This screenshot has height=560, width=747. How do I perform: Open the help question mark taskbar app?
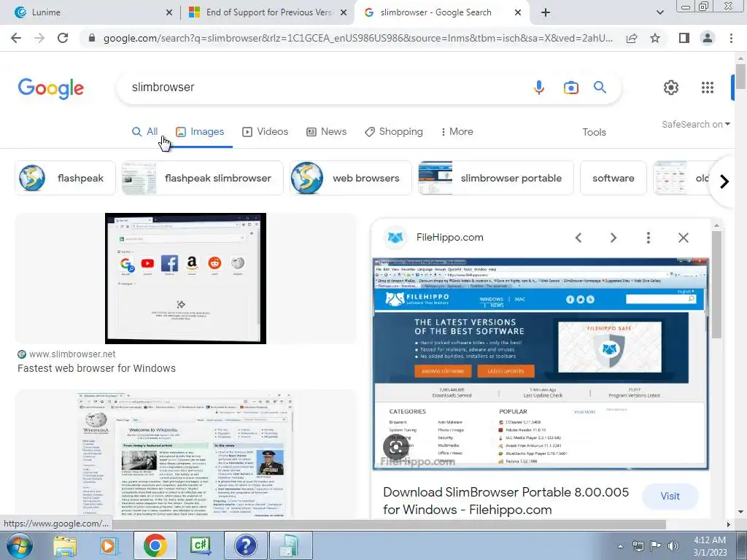coord(246,545)
